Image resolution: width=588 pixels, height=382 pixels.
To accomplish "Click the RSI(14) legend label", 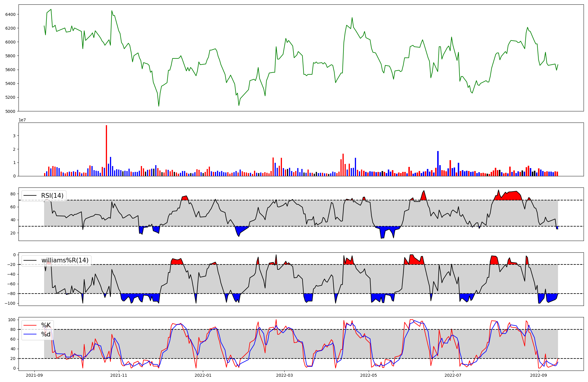I will pyautogui.click(x=52, y=196).
